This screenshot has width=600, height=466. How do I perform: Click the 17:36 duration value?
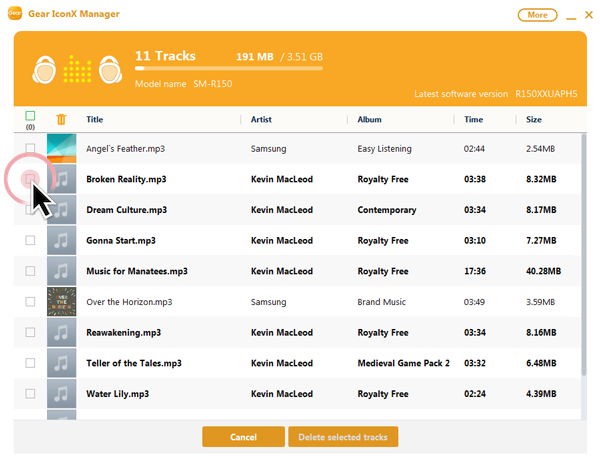tap(474, 271)
